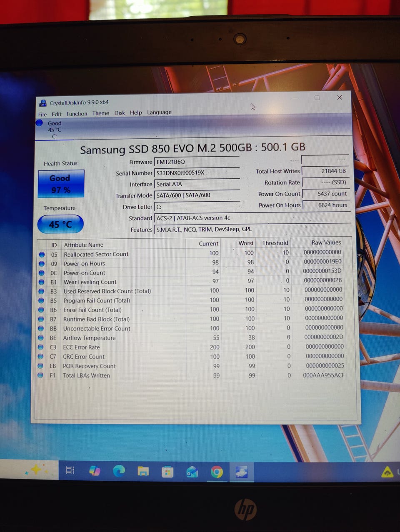400x532 pixels.
Task: Click the 45 °C temperature button
Action: (x=60, y=224)
